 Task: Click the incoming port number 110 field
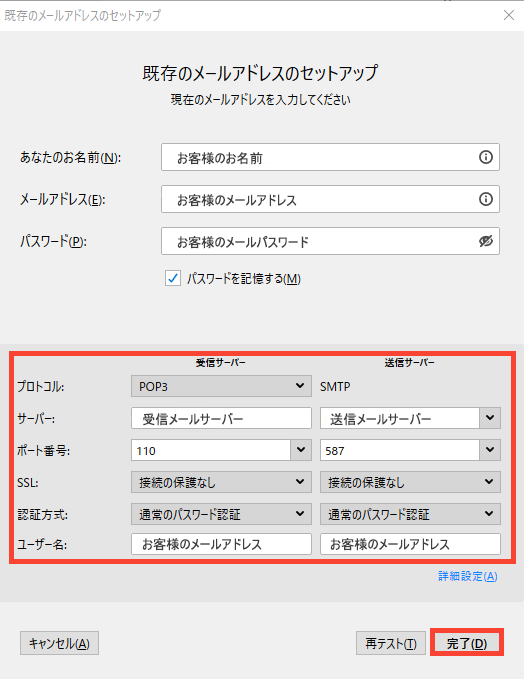(x=211, y=450)
